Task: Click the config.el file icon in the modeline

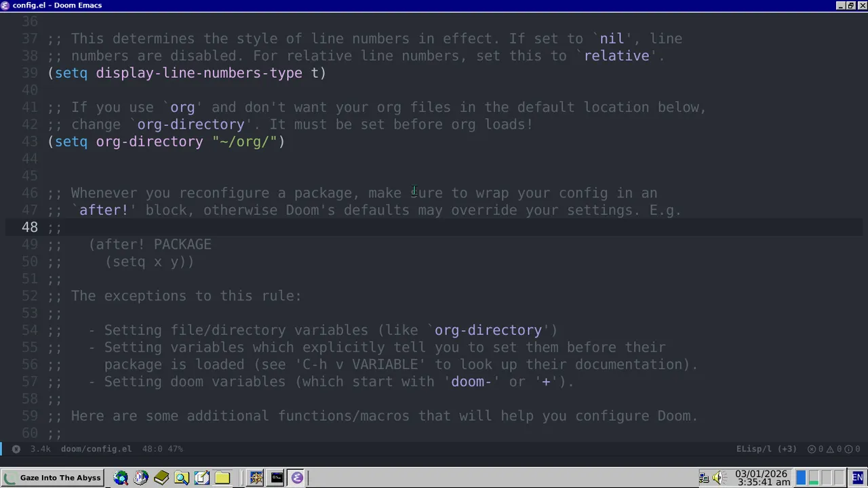Action: click(16, 449)
